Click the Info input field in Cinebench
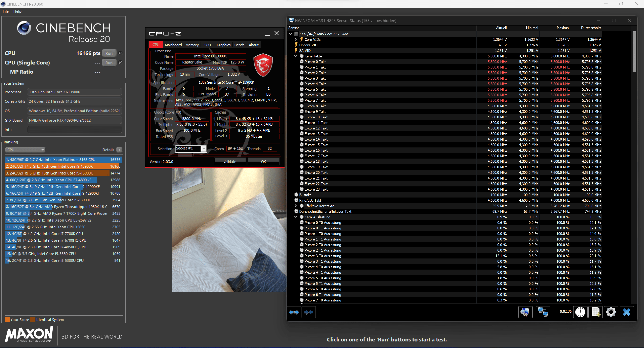The height and width of the screenshot is (348, 644). click(x=75, y=129)
